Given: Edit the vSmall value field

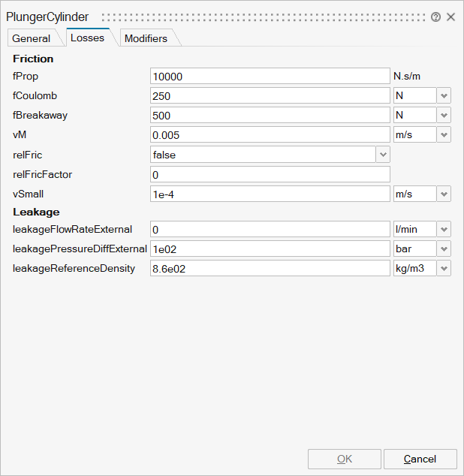Looking at the screenshot, I should coord(270,194).
